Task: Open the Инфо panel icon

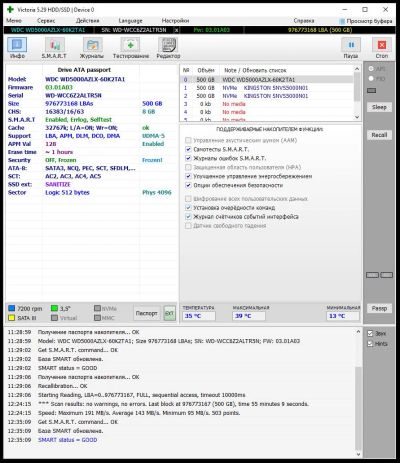Action: coord(17,45)
